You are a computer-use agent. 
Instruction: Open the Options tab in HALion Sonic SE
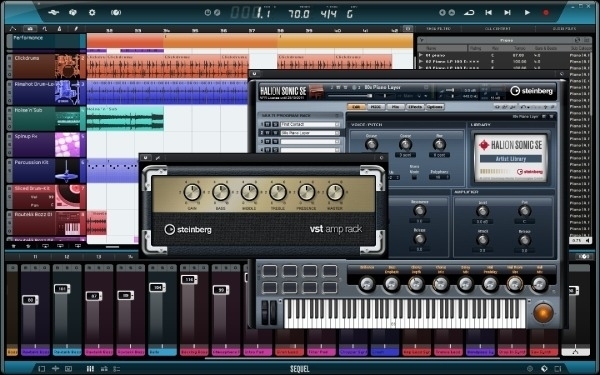pos(434,107)
